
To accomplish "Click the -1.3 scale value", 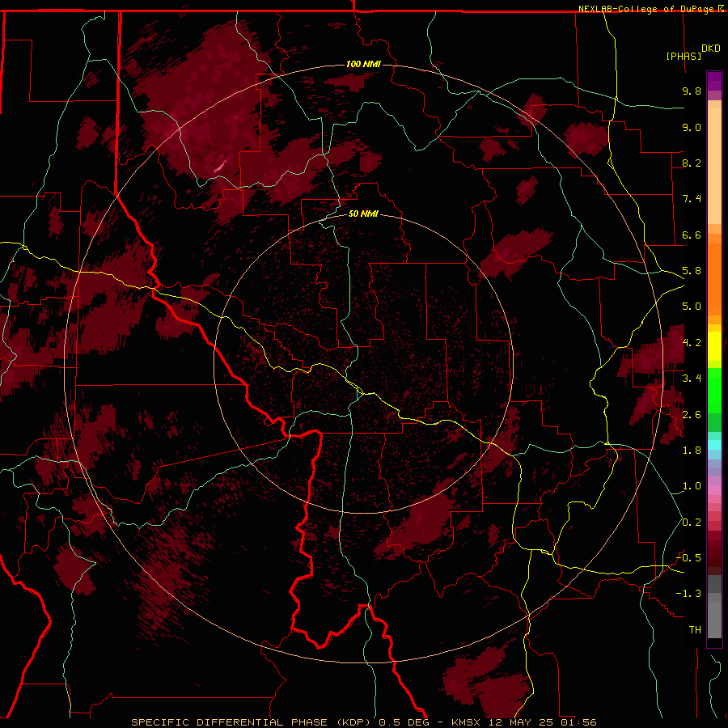I will coord(688,594).
